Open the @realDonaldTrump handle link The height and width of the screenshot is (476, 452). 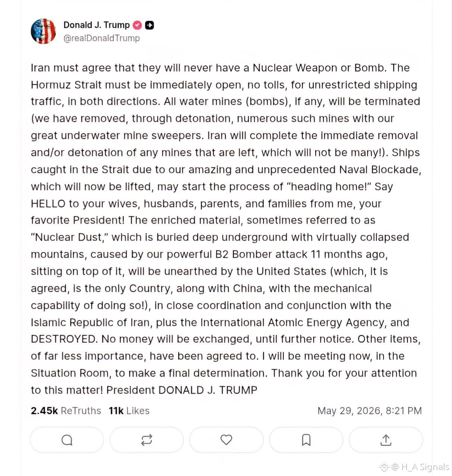102,38
